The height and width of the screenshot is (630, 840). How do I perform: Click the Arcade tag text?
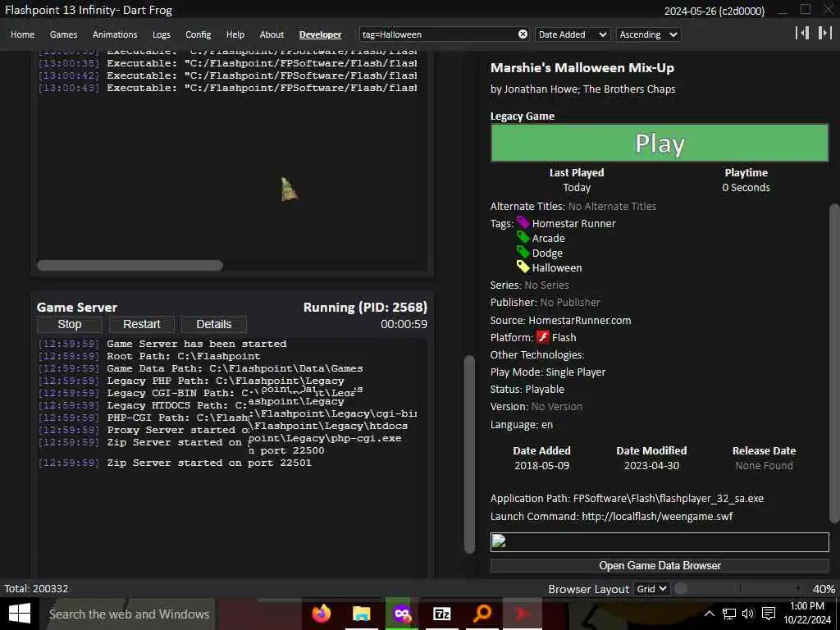point(548,238)
